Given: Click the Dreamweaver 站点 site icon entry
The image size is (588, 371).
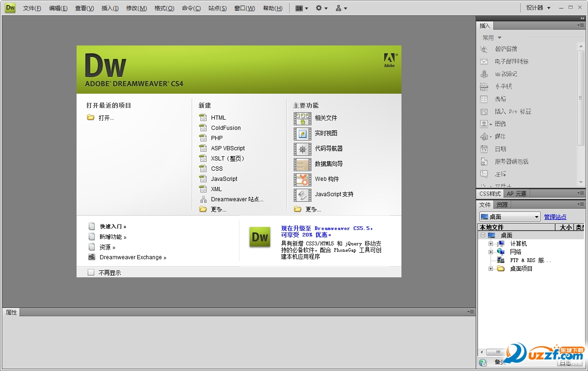Looking at the screenshot, I should click(x=203, y=199).
